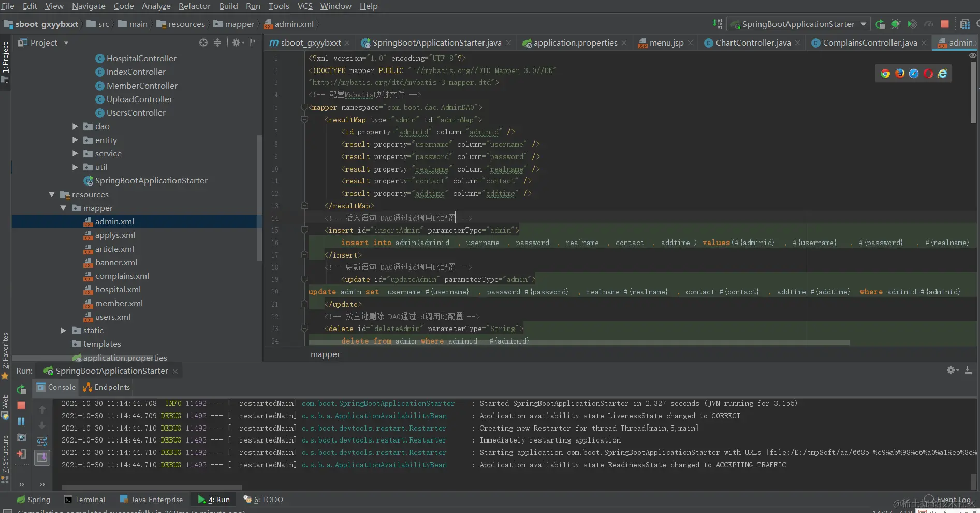This screenshot has width=980, height=513.
Task: Click the Debug bug icon in the top toolbar
Action: pos(896,24)
